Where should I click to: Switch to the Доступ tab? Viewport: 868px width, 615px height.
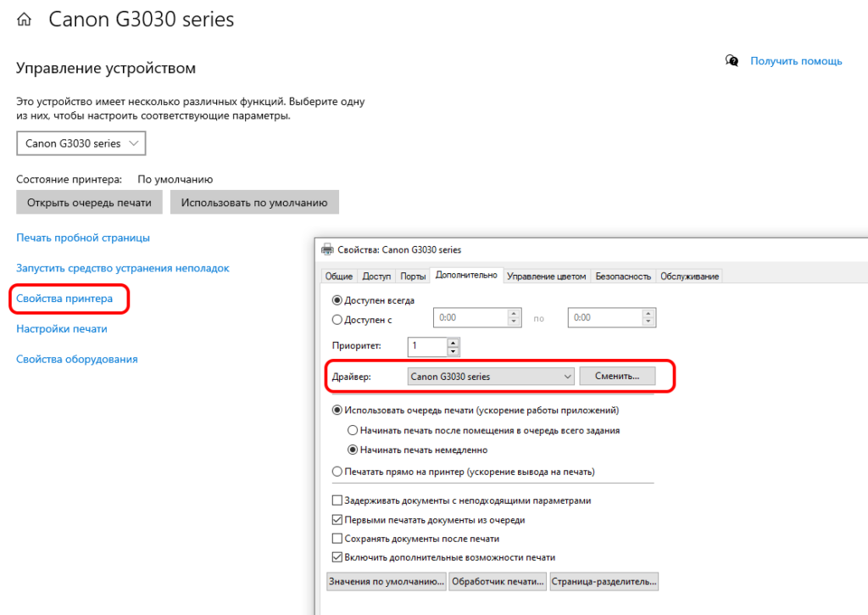click(x=376, y=277)
